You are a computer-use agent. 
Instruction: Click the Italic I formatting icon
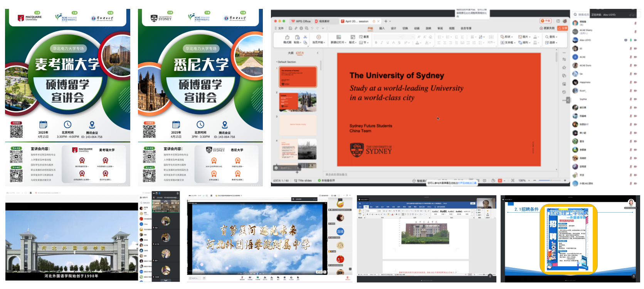(x=382, y=42)
